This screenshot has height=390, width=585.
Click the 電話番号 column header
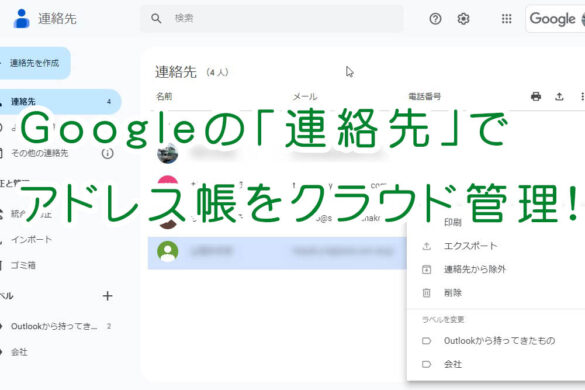pos(425,97)
